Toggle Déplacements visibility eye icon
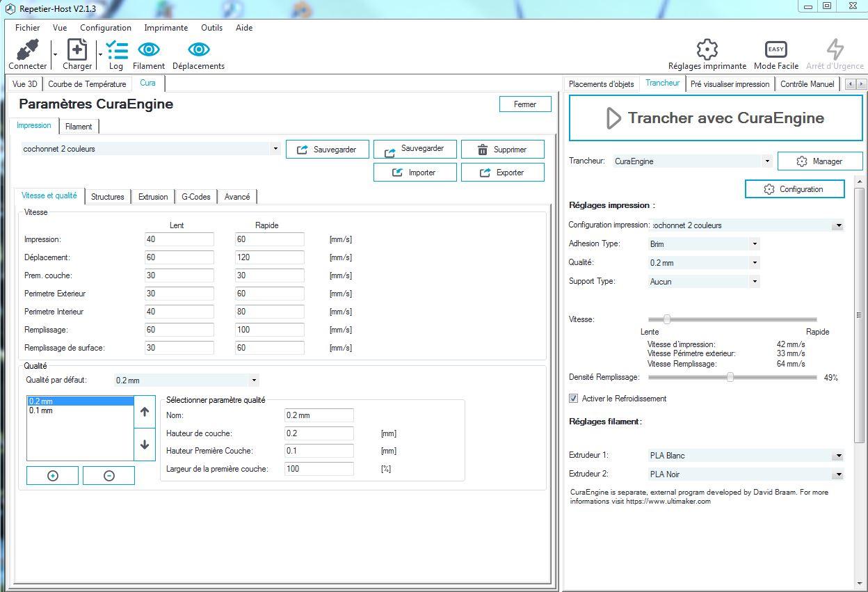The height and width of the screenshot is (592, 868). [x=199, y=49]
